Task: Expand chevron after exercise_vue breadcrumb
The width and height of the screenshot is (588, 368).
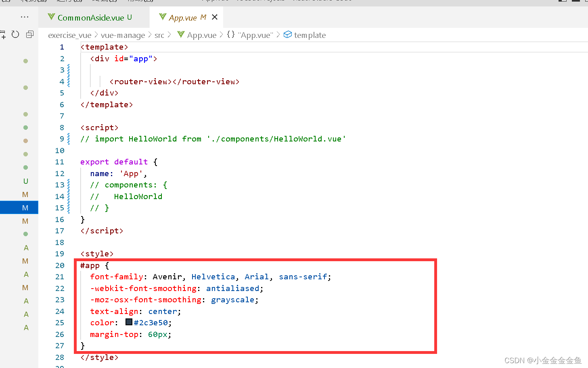Action: [96, 35]
